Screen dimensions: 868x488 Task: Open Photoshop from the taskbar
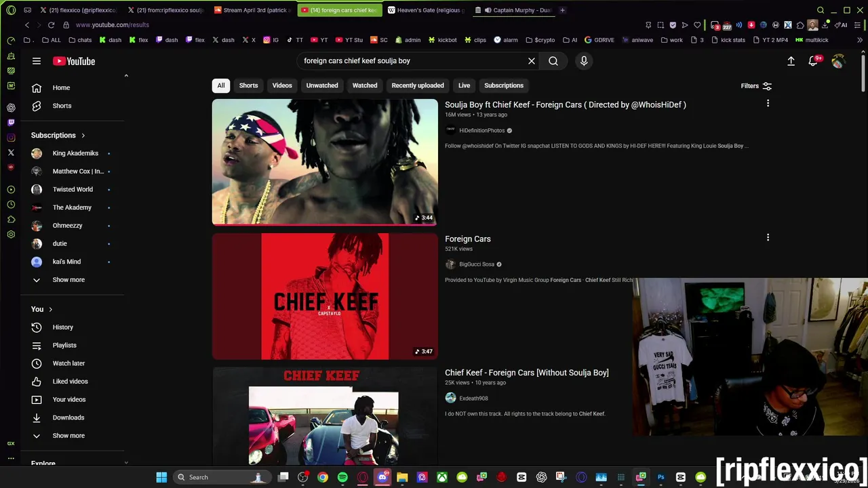pos(660,477)
